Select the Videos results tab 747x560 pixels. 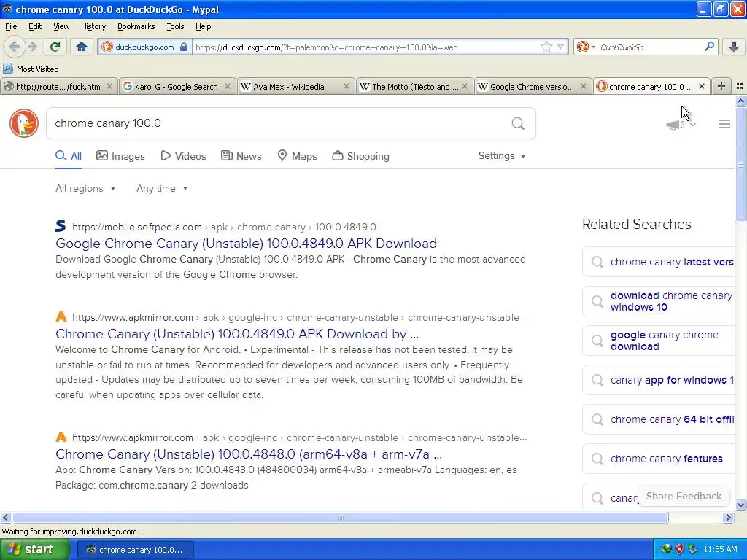(x=183, y=156)
